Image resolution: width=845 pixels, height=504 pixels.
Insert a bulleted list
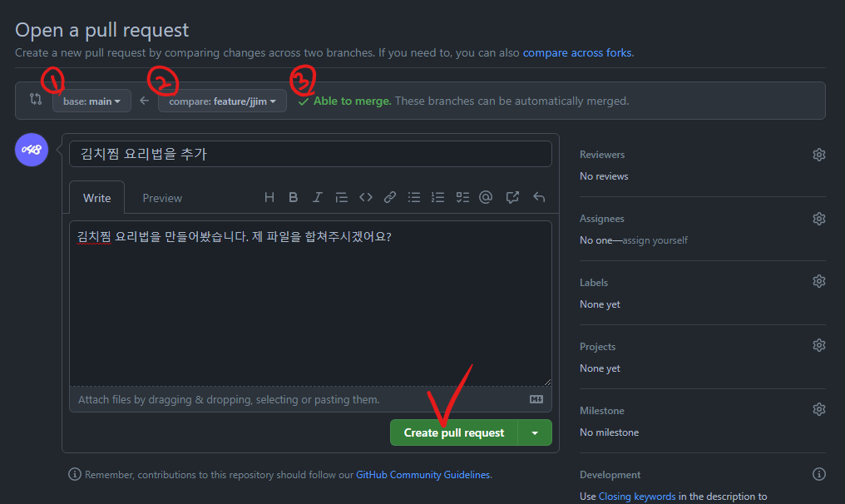[x=414, y=197]
